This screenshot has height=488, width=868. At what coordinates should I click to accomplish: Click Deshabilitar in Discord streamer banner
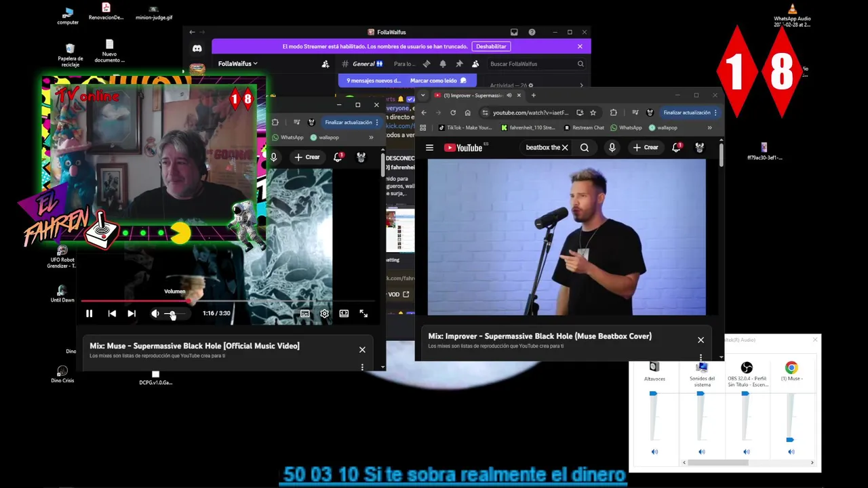[491, 46]
